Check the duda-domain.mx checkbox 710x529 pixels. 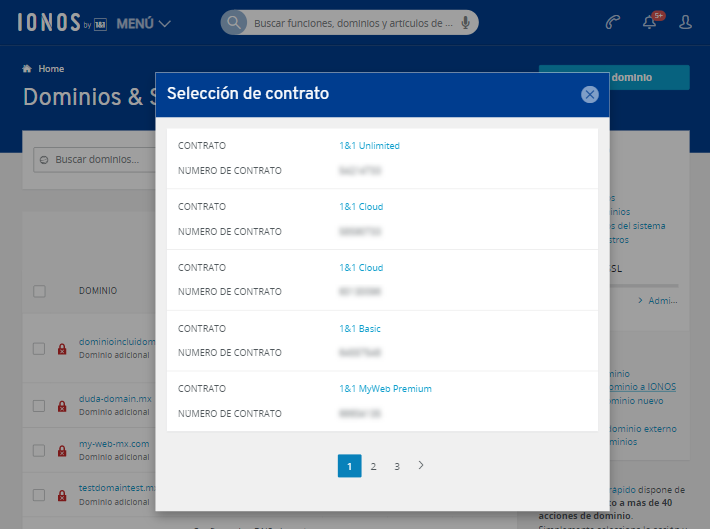point(39,406)
